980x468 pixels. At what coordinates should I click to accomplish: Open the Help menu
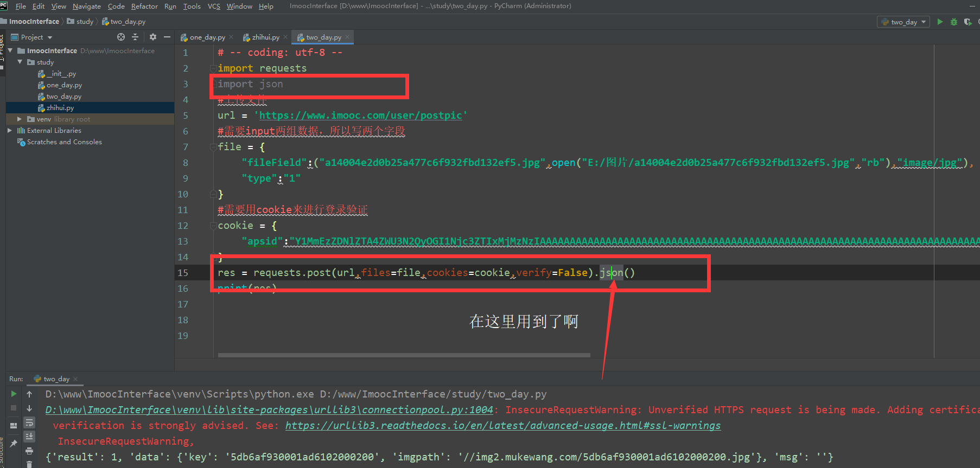tap(266, 6)
